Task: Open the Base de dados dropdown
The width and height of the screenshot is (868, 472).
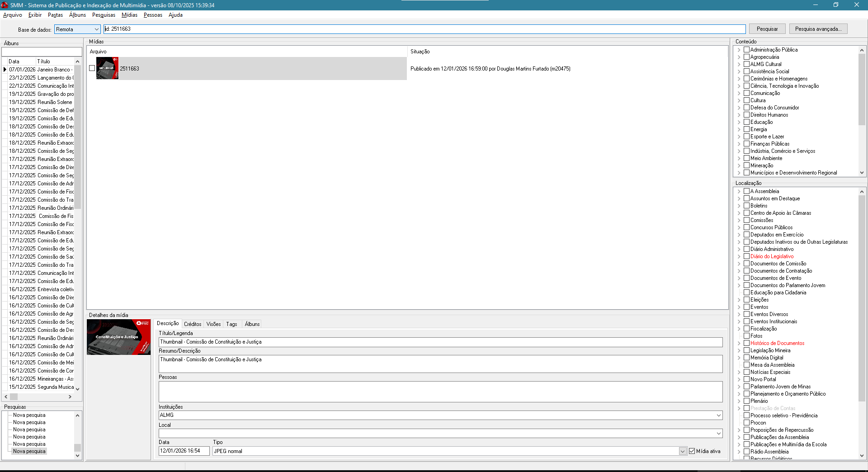Action: pyautogui.click(x=96, y=29)
